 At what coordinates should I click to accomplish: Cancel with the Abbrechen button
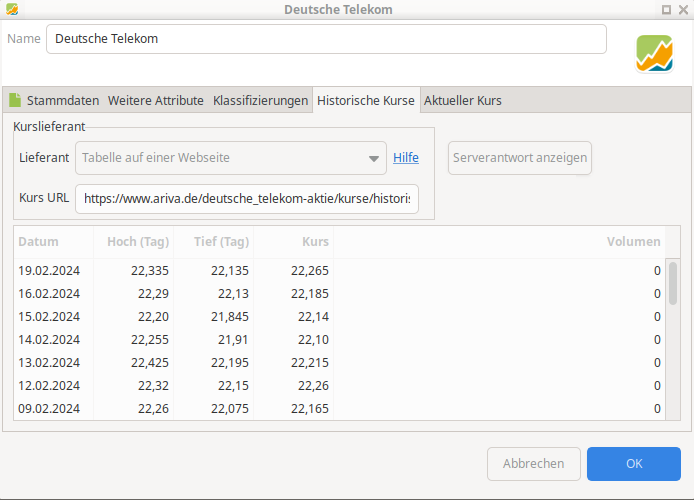(x=534, y=464)
